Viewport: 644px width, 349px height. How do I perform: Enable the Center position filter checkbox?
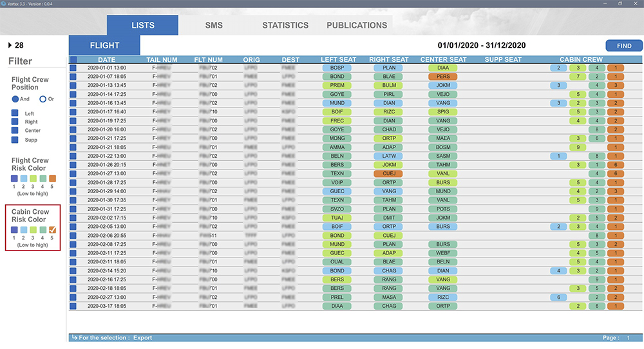15,131
